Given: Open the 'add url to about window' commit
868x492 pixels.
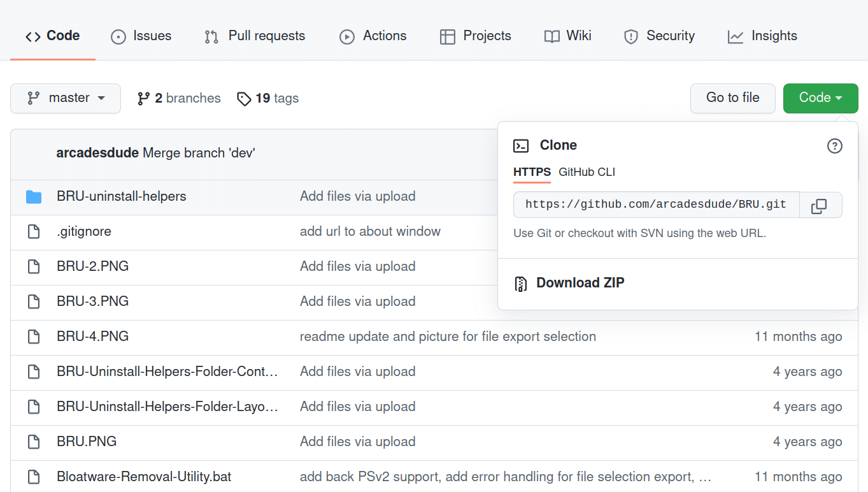Looking at the screenshot, I should 370,231.
